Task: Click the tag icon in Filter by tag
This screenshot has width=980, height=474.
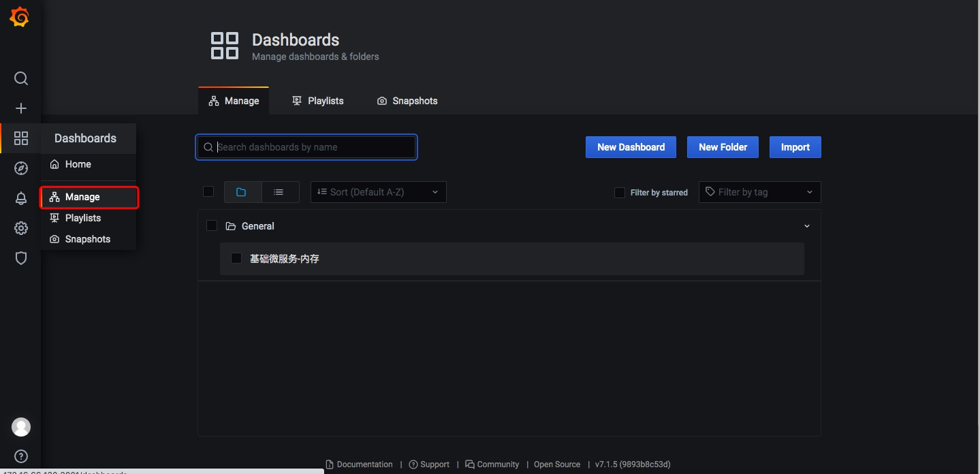Action: click(710, 192)
